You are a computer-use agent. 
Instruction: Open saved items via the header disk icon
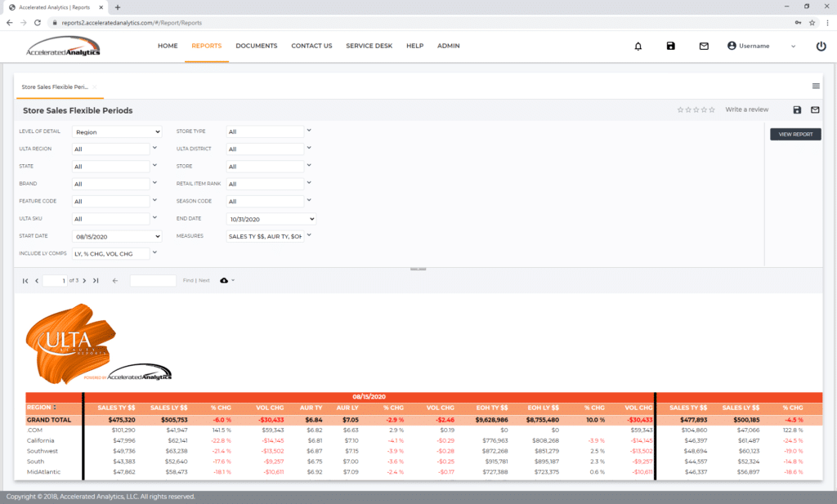click(x=670, y=46)
